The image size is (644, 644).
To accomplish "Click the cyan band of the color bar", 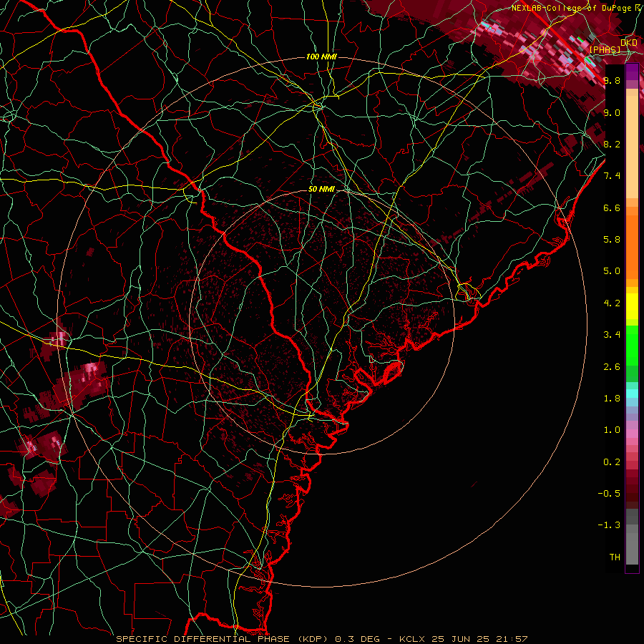I will point(632,394).
